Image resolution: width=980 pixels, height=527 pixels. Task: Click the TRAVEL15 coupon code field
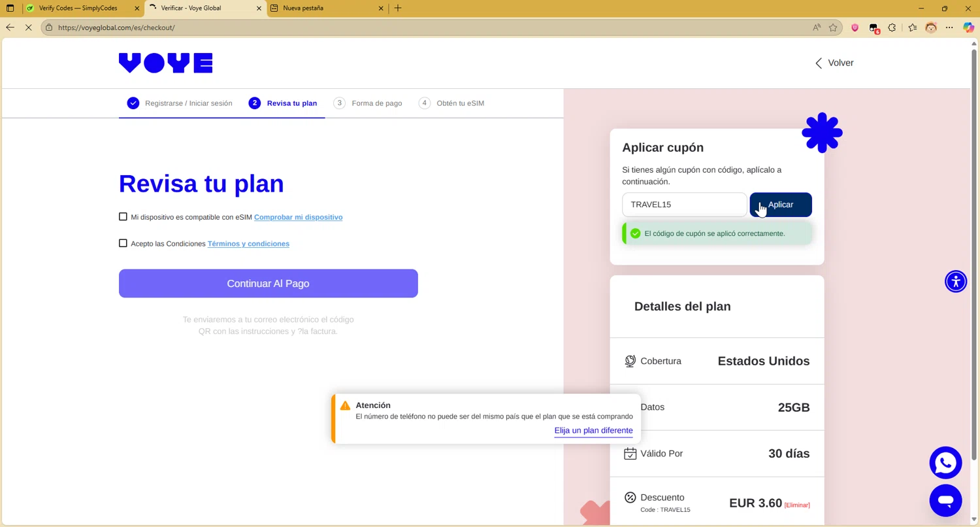tap(684, 205)
